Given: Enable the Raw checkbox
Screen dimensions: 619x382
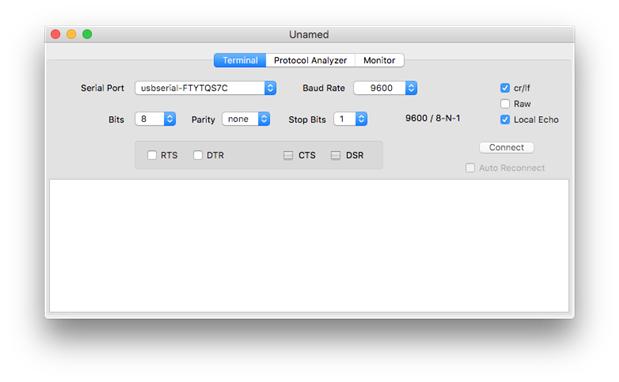Looking at the screenshot, I should (x=505, y=104).
